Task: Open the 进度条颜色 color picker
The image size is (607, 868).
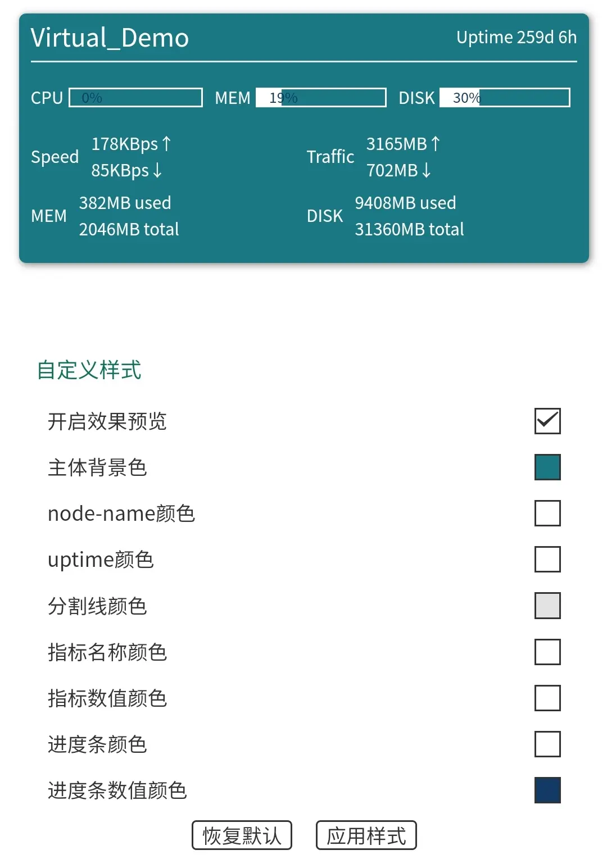Action: pyautogui.click(x=547, y=744)
